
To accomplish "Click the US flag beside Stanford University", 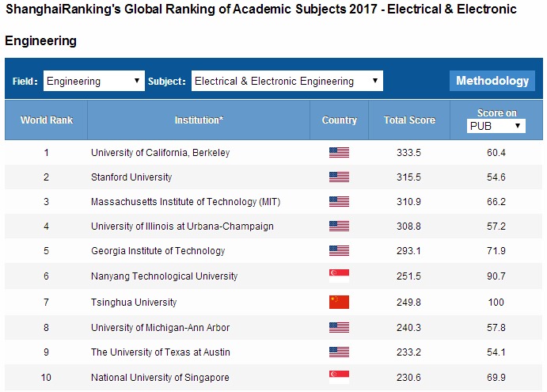I will click(x=339, y=177).
